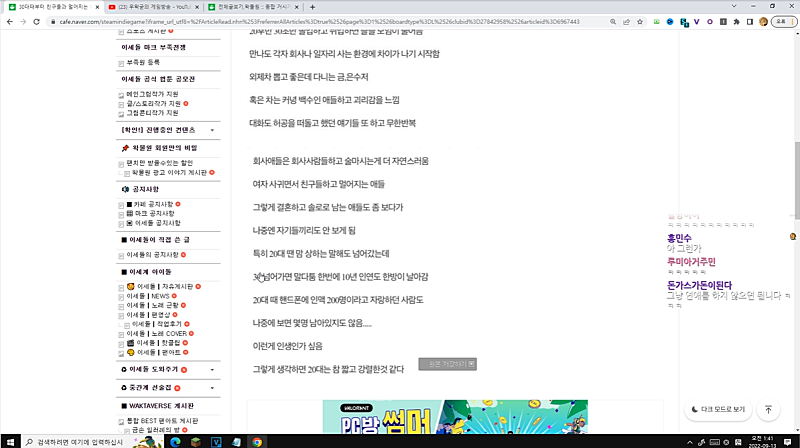Open 글/스토리작가 지원 board

(154, 104)
